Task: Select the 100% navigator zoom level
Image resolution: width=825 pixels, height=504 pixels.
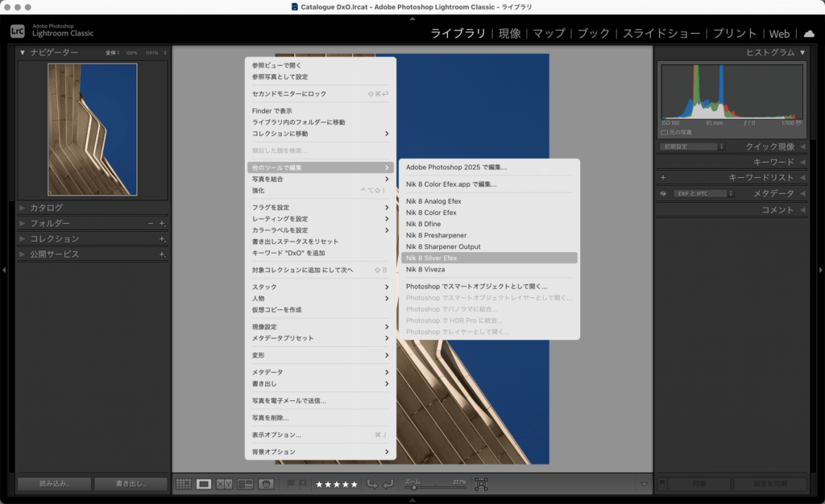Action: tap(131, 52)
